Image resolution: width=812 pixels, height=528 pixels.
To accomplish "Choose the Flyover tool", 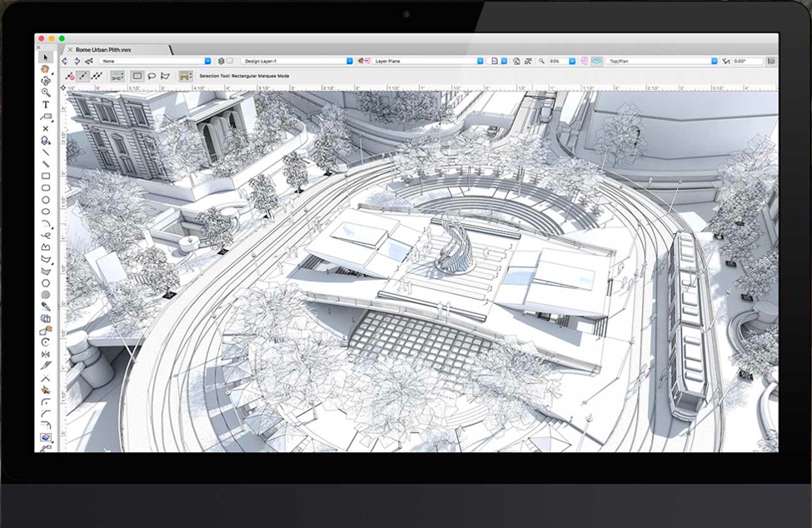I will (x=46, y=81).
